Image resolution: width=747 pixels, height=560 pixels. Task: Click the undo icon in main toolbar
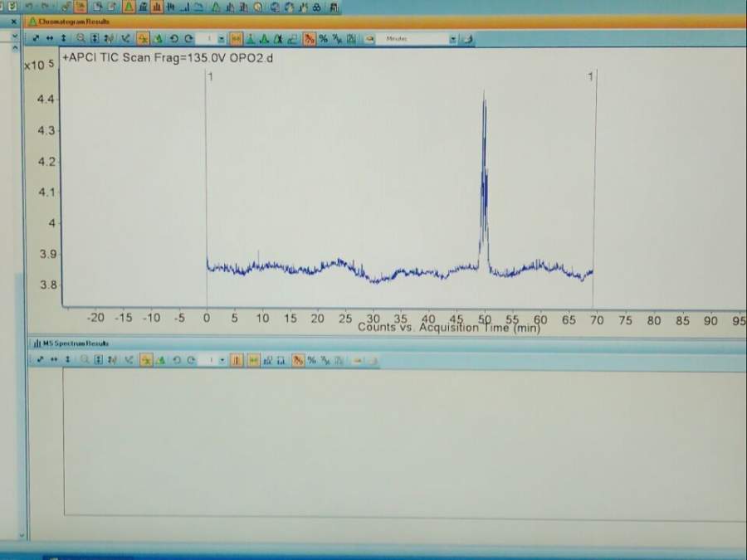pyautogui.click(x=29, y=7)
